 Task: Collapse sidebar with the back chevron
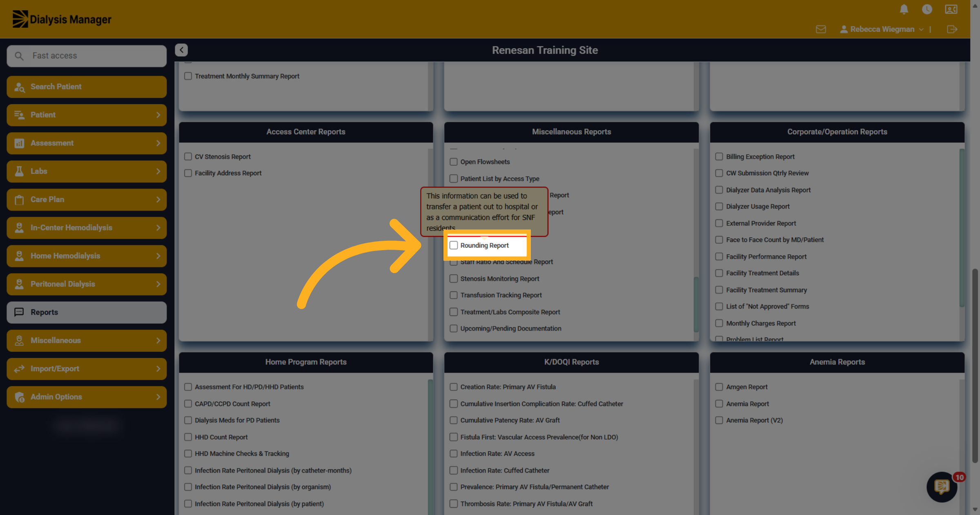tap(181, 50)
